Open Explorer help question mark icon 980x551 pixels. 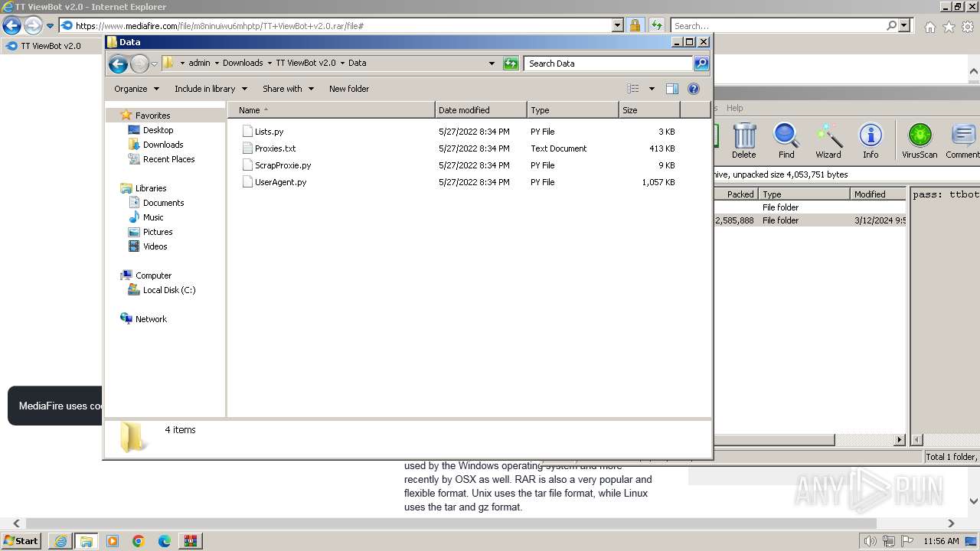click(694, 89)
